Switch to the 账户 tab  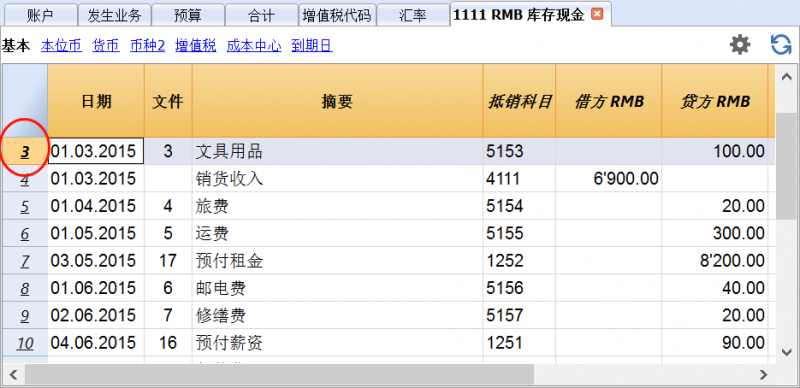coord(40,15)
